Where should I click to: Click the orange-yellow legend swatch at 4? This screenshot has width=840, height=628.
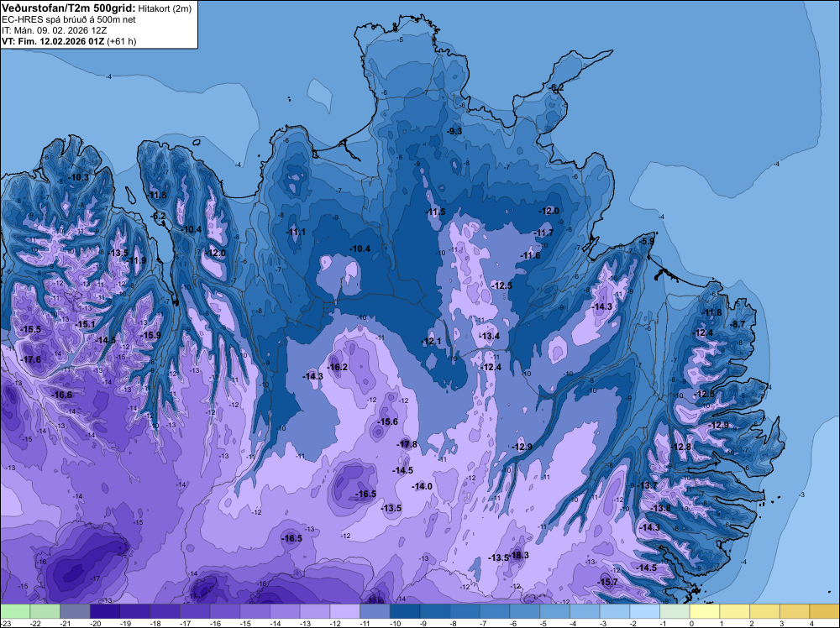[x=825, y=611]
